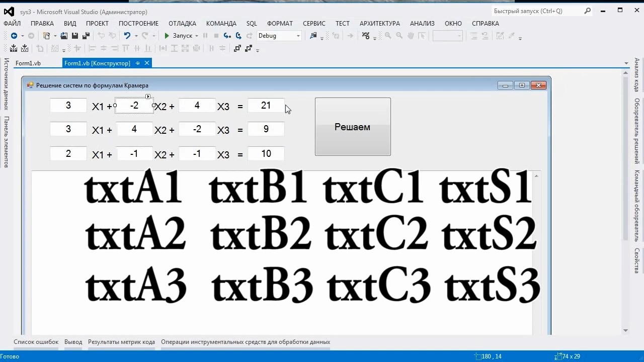Click the designer scrollbar down arrow

tap(626, 330)
